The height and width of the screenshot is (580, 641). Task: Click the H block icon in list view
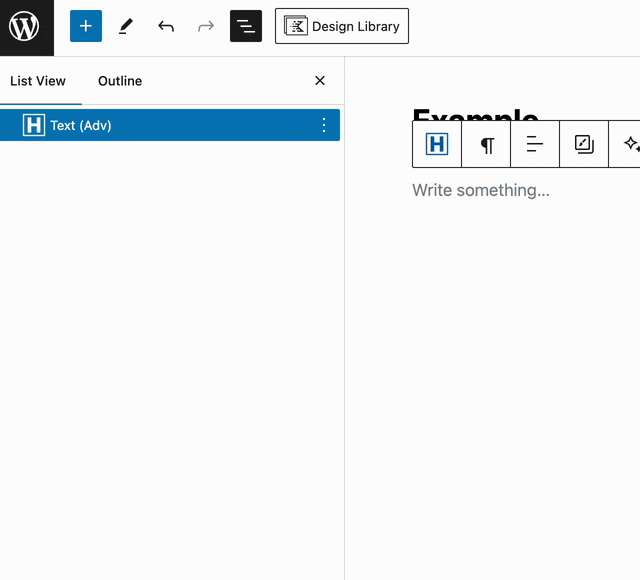tap(34, 125)
